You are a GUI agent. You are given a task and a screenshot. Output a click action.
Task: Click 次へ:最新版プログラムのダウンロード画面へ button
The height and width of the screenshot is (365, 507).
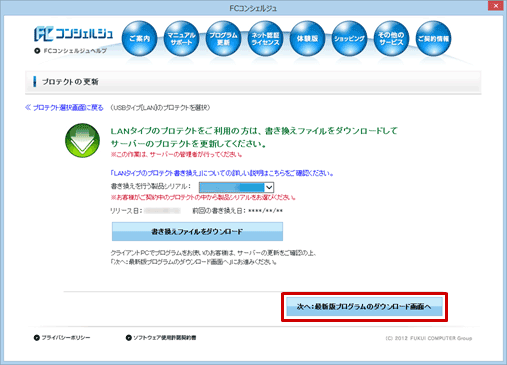[x=364, y=307]
